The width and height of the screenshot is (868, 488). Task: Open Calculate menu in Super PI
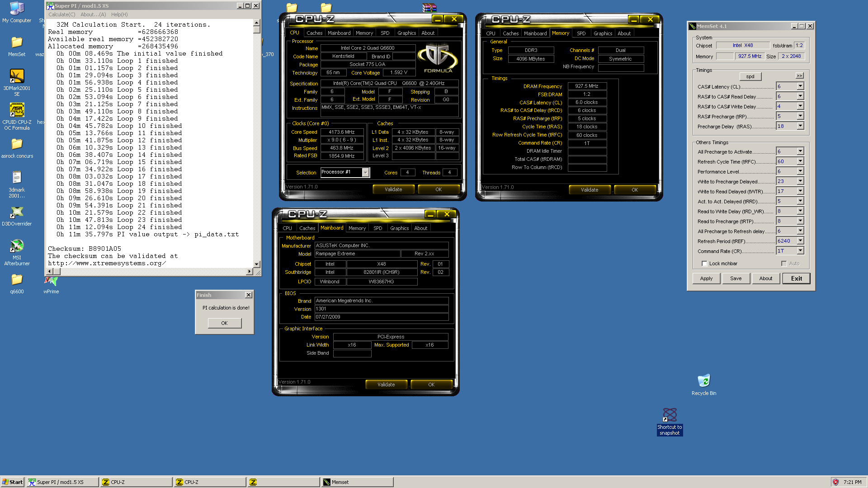[x=62, y=14]
